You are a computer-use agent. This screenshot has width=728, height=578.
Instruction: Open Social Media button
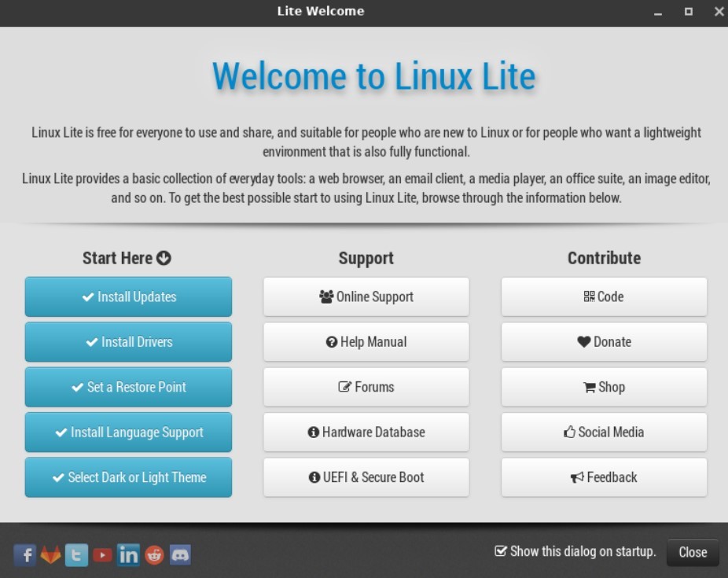click(604, 433)
